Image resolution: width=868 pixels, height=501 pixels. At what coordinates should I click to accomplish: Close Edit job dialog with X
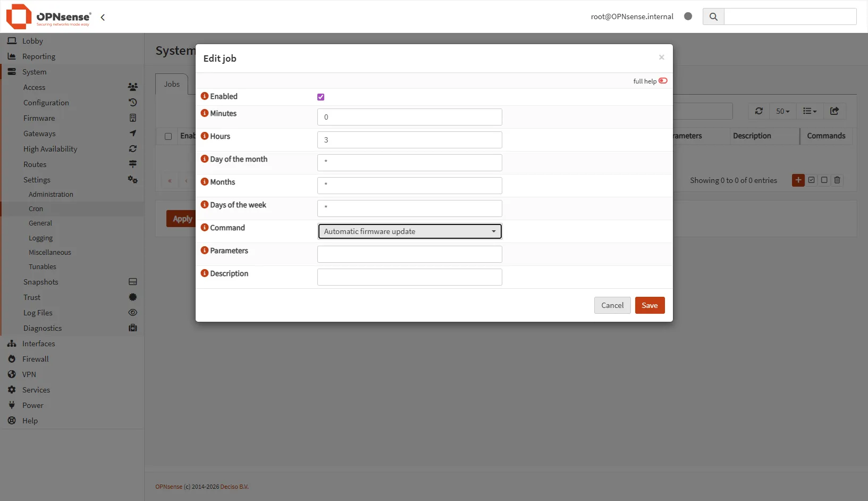click(x=661, y=57)
